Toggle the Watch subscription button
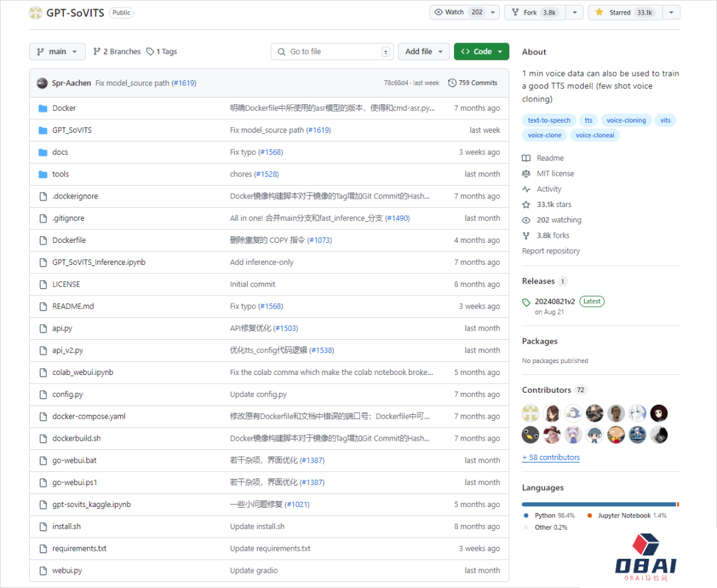This screenshot has height=588, width=717. [457, 13]
